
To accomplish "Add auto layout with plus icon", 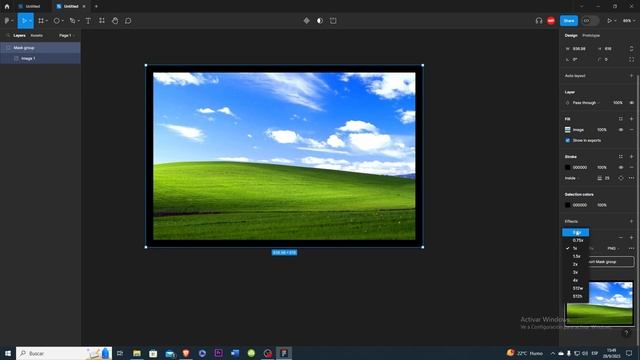I will click(x=631, y=76).
